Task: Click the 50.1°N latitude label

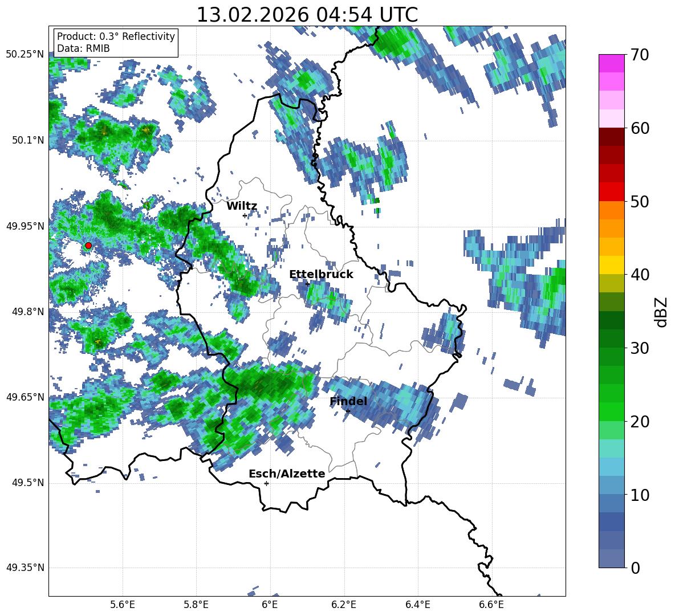Action: click(27, 140)
